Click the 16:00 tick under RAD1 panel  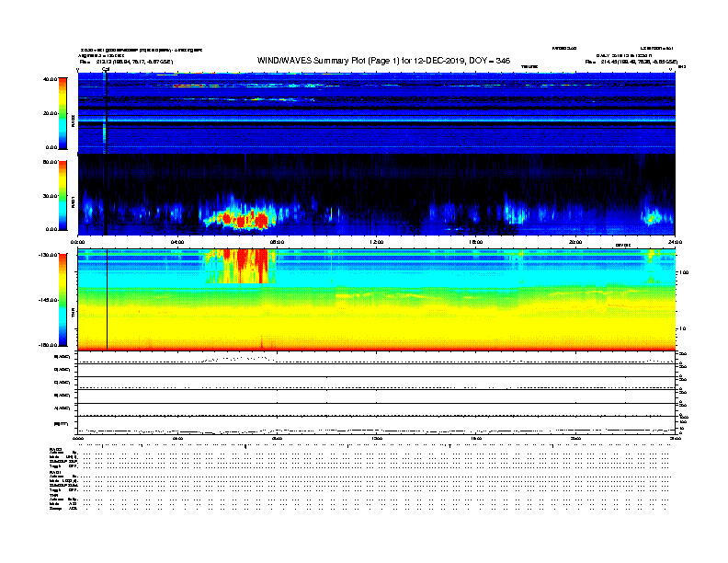click(x=476, y=242)
